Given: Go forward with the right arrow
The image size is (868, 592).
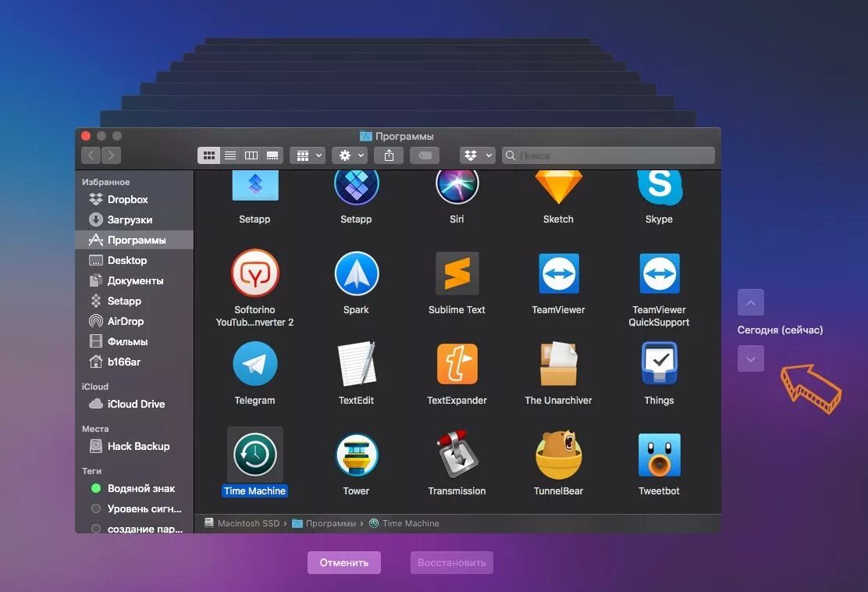Looking at the screenshot, I should [111, 155].
